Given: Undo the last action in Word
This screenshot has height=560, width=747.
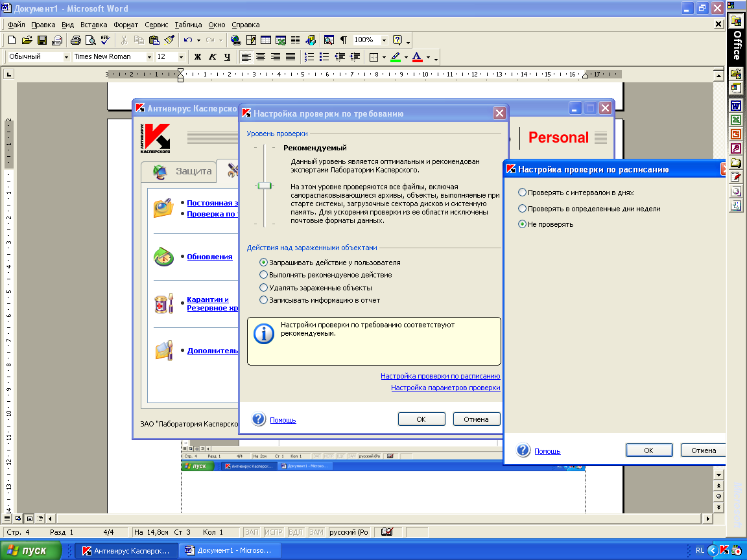Looking at the screenshot, I should tap(187, 40).
